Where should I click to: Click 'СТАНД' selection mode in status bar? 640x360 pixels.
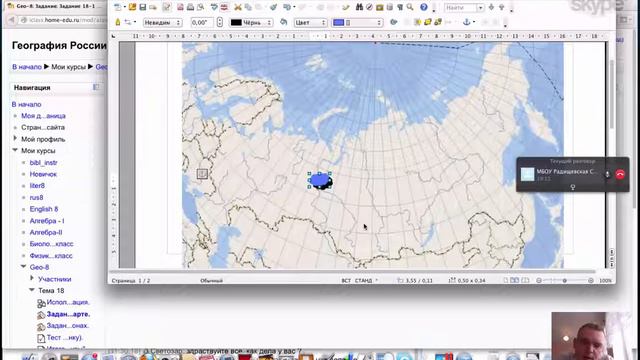tap(363, 280)
